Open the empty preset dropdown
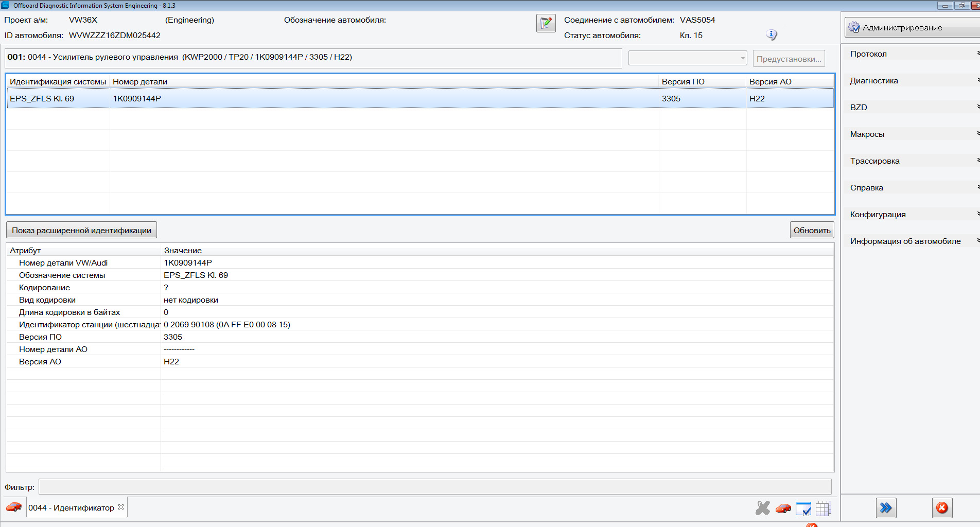This screenshot has height=527, width=980. coord(688,58)
